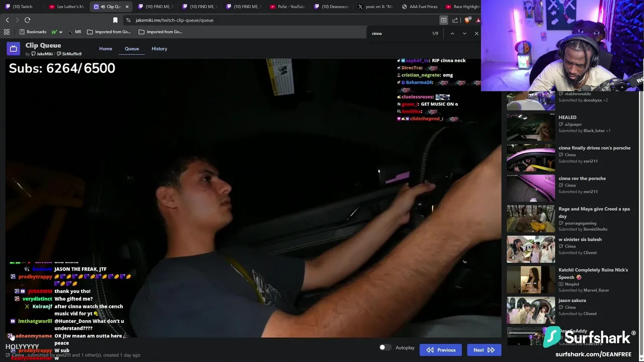This screenshot has width=644, height=362.
Task: Switch to the (10) Twitch tab
Action: 22,7
